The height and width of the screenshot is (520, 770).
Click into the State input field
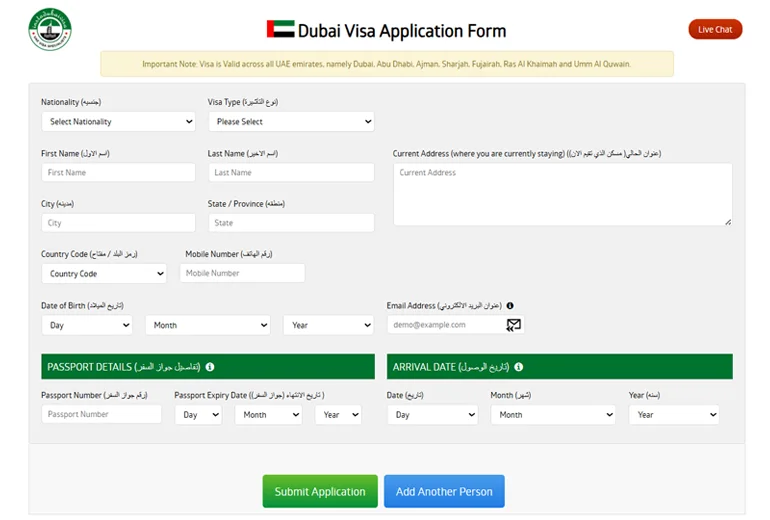291,223
